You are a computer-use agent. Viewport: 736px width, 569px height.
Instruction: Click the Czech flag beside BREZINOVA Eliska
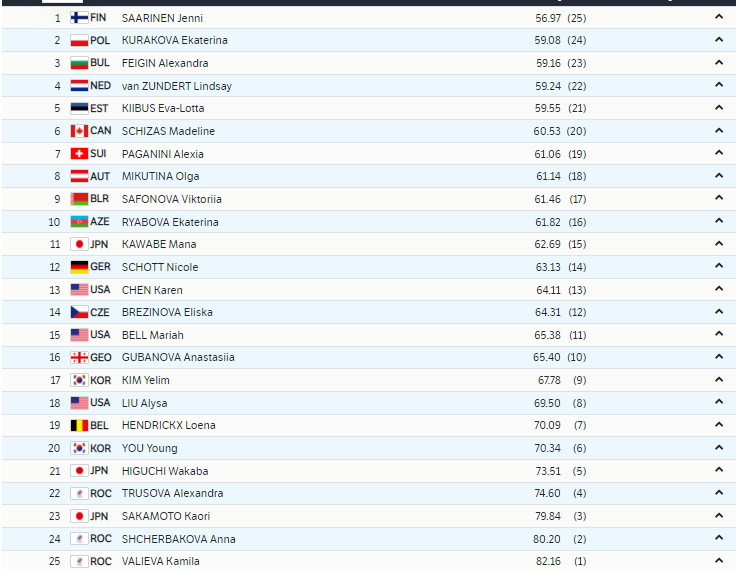[x=80, y=312]
